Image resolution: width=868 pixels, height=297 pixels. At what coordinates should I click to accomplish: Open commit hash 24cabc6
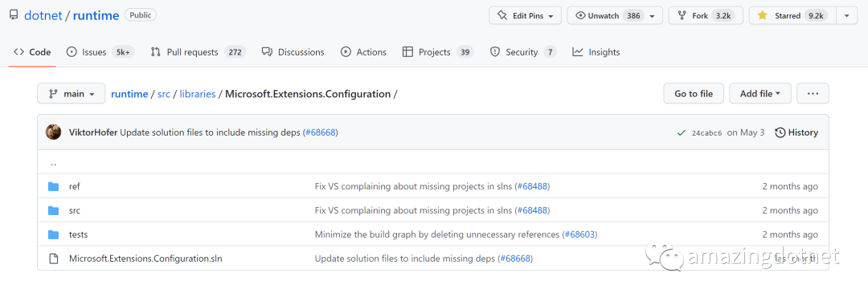coord(707,132)
